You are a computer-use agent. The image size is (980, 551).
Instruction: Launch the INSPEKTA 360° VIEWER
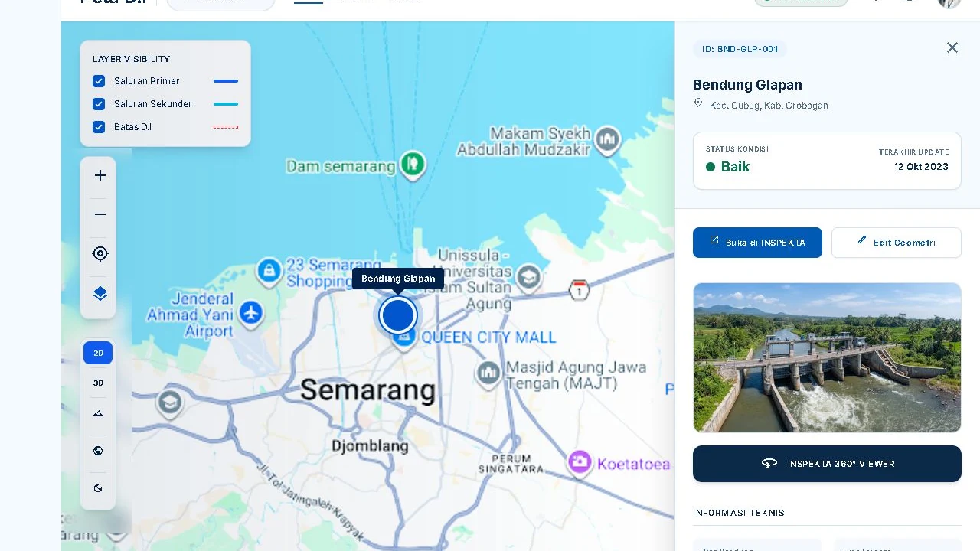pyautogui.click(x=827, y=464)
